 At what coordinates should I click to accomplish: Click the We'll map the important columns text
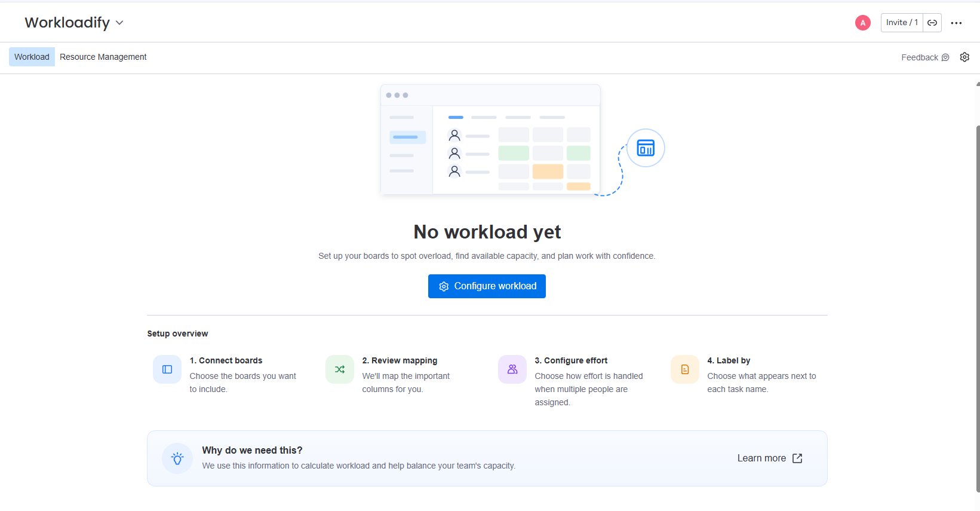click(x=405, y=383)
